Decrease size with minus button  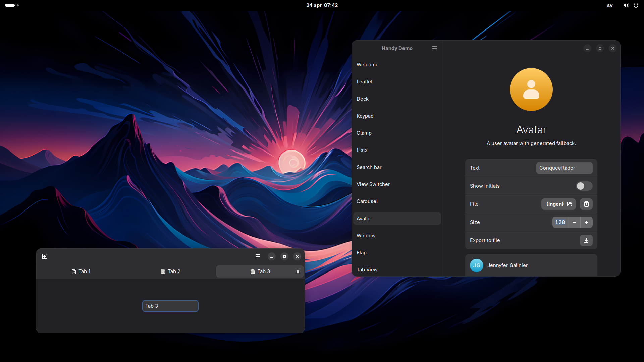click(574, 222)
